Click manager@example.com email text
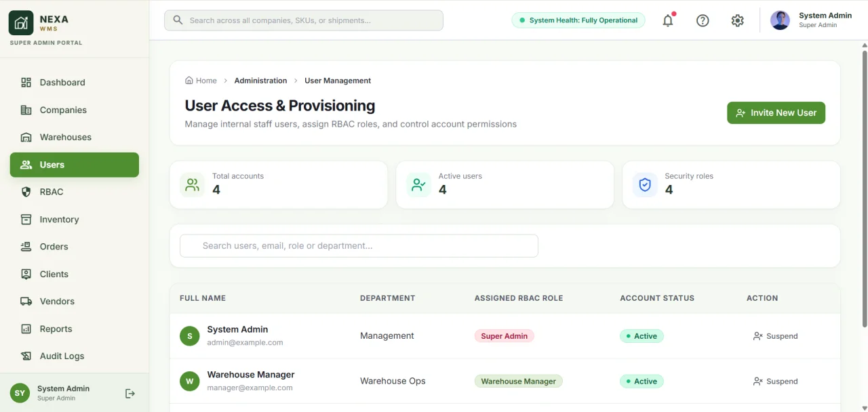 point(250,388)
